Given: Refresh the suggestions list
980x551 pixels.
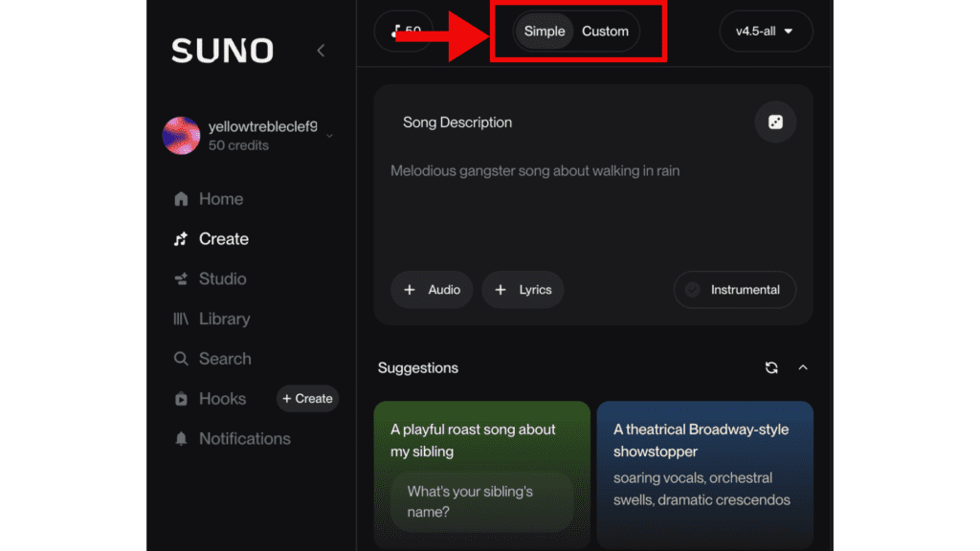Looking at the screenshot, I should pyautogui.click(x=771, y=367).
